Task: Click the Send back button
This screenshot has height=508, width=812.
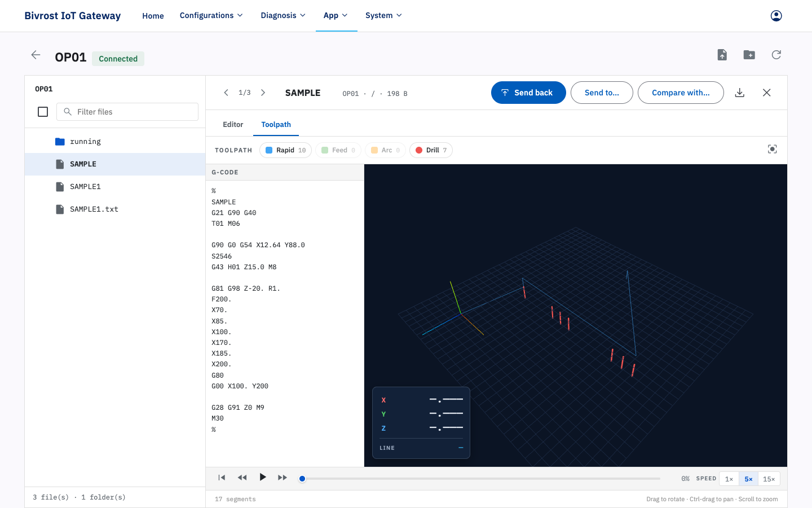Action: 528,93
